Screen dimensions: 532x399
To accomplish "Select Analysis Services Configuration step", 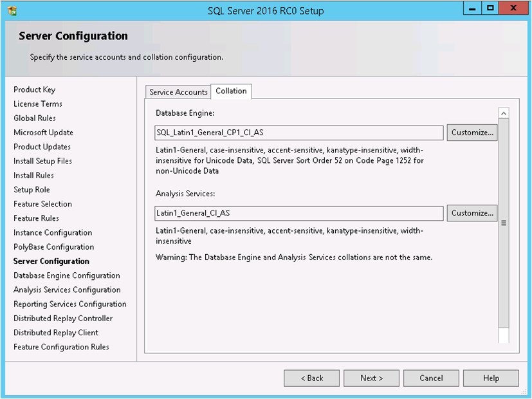I will (67, 290).
